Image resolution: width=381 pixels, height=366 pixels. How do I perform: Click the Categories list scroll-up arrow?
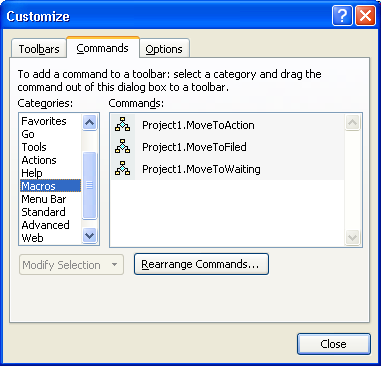tap(89, 122)
